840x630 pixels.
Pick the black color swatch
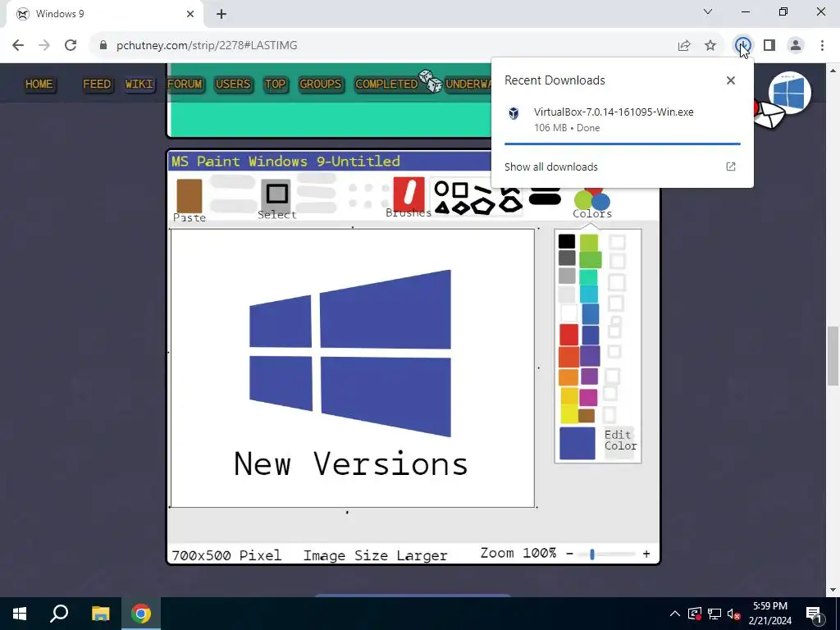pos(566,242)
